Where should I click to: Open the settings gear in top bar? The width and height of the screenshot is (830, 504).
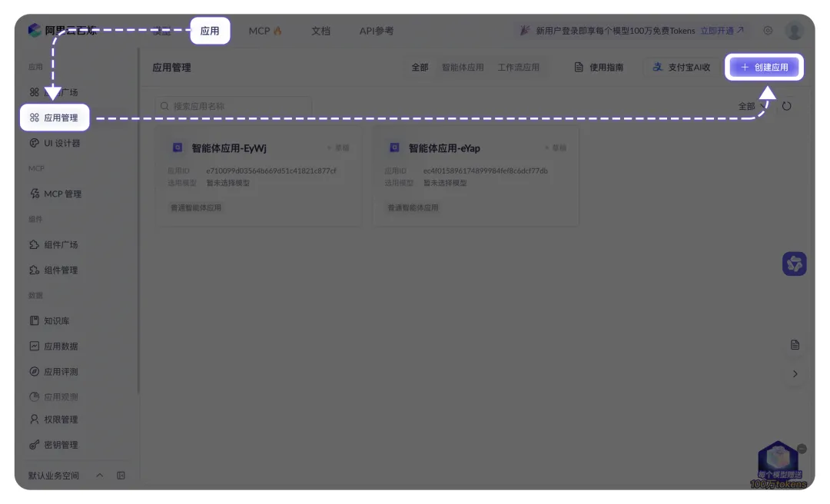tap(767, 31)
